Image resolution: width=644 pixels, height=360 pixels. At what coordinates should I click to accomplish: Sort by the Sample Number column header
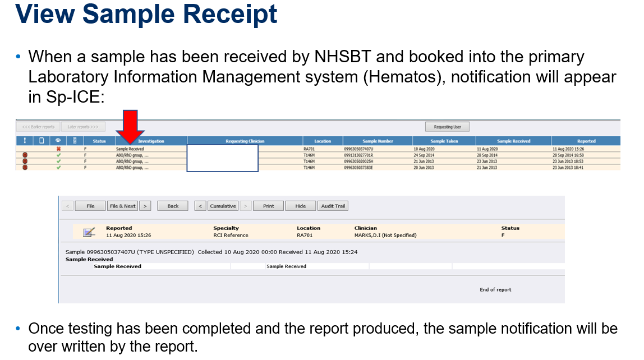tap(378, 141)
